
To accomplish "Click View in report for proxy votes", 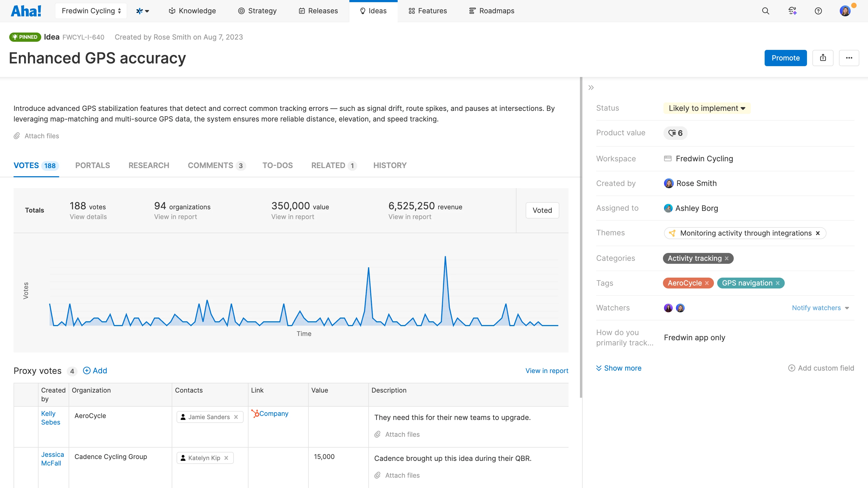I will (547, 370).
